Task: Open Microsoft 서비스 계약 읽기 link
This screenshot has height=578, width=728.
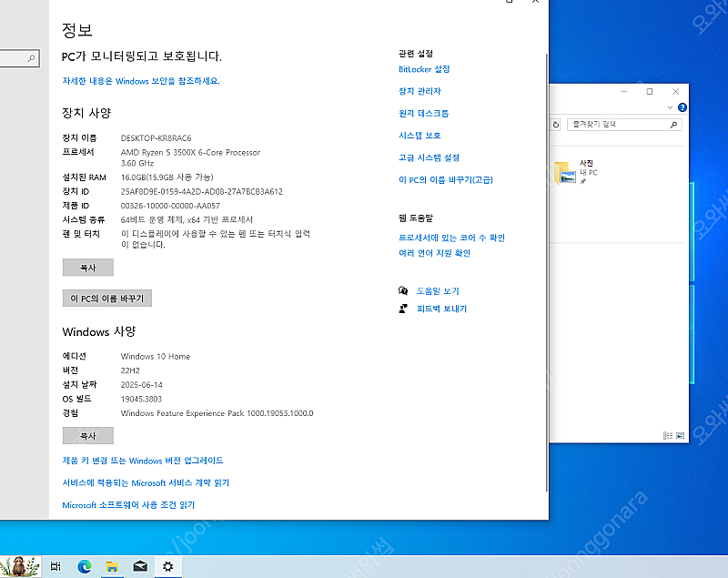Action: [x=146, y=482]
